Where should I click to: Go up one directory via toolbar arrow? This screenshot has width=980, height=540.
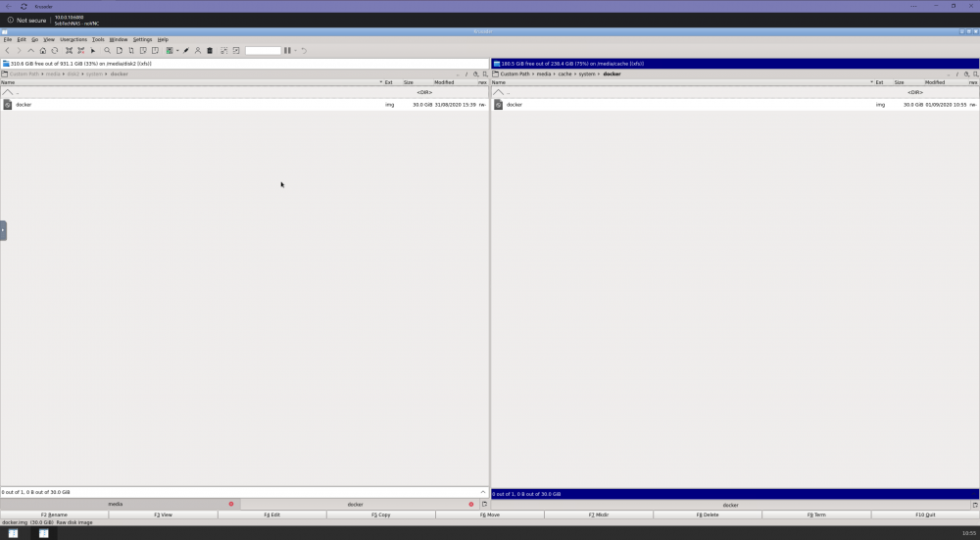(x=30, y=51)
